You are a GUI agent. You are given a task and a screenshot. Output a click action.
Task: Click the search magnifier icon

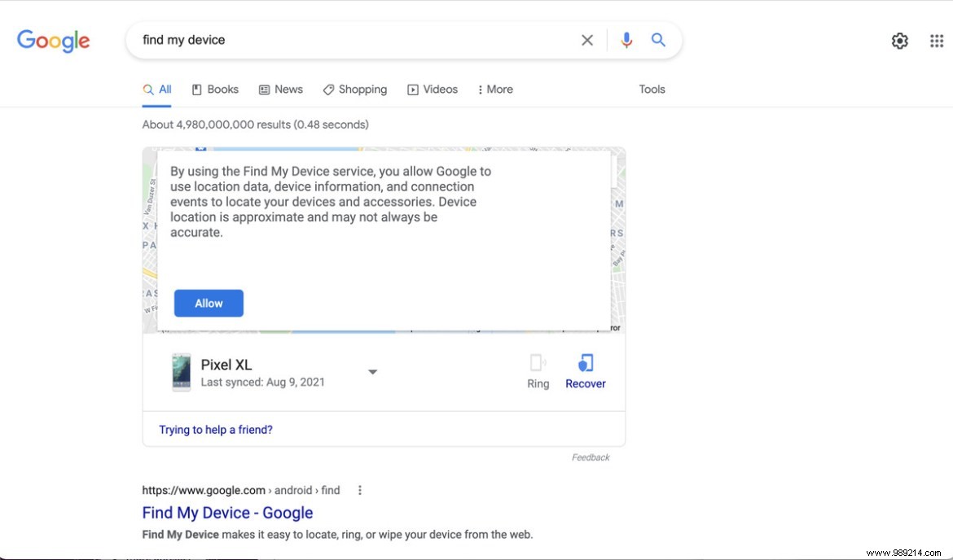658,39
